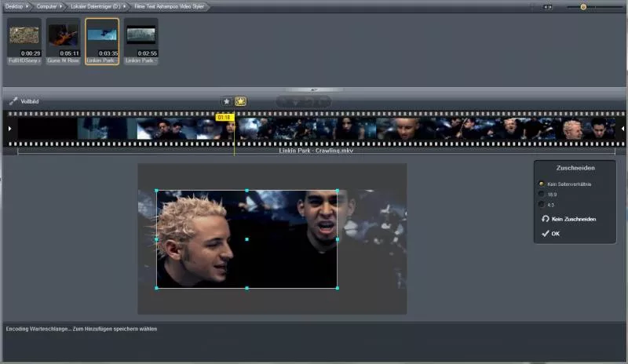
Task: Open the Lokaler Datenträger (D:) breadcrumb
Action: pyautogui.click(x=95, y=6)
